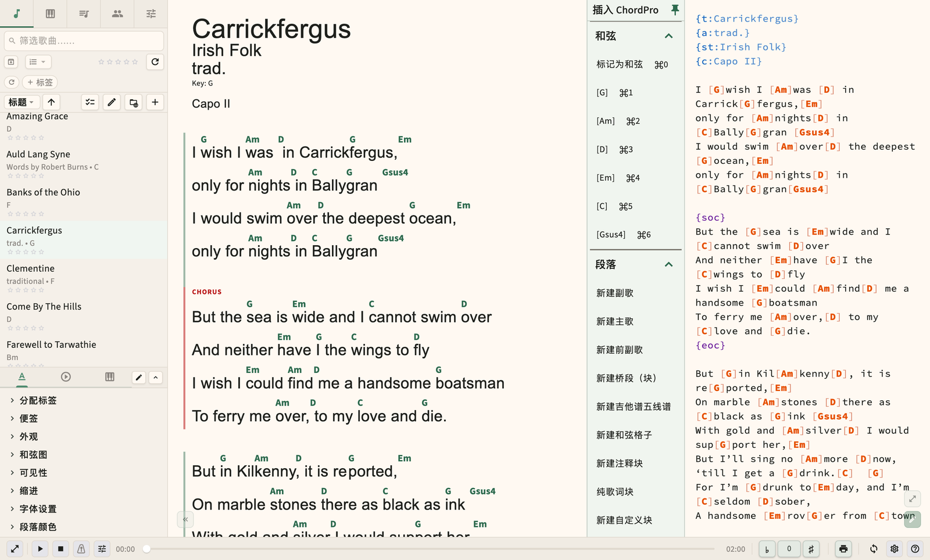
Task: Switch to the piano keyboard tab in the top sidebar
Action: (x=51, y=13)
